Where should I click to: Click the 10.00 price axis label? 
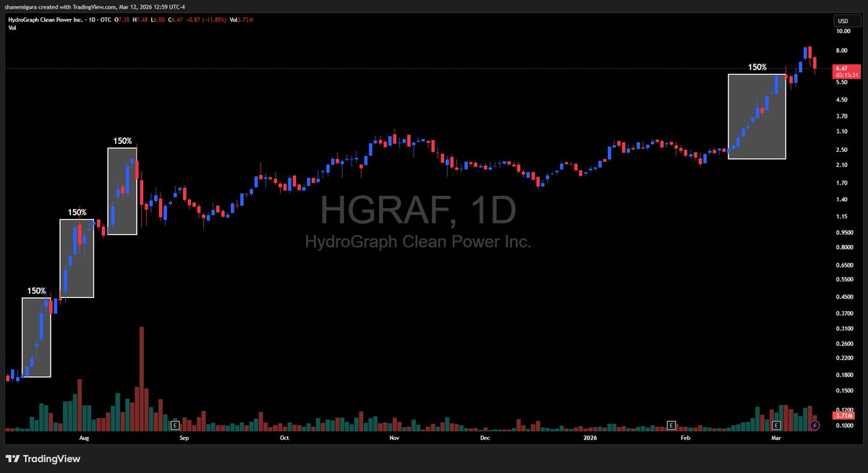(x=843, y=32)
